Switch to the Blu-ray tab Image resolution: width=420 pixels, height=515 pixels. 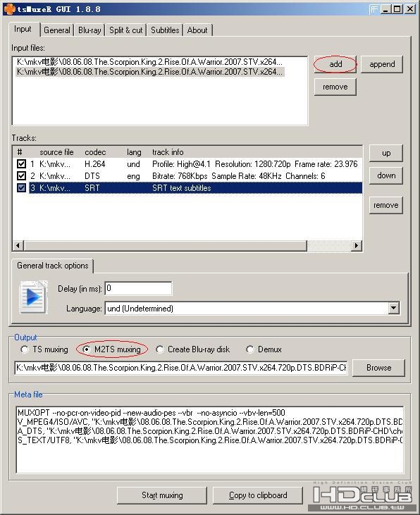point(89,30)
